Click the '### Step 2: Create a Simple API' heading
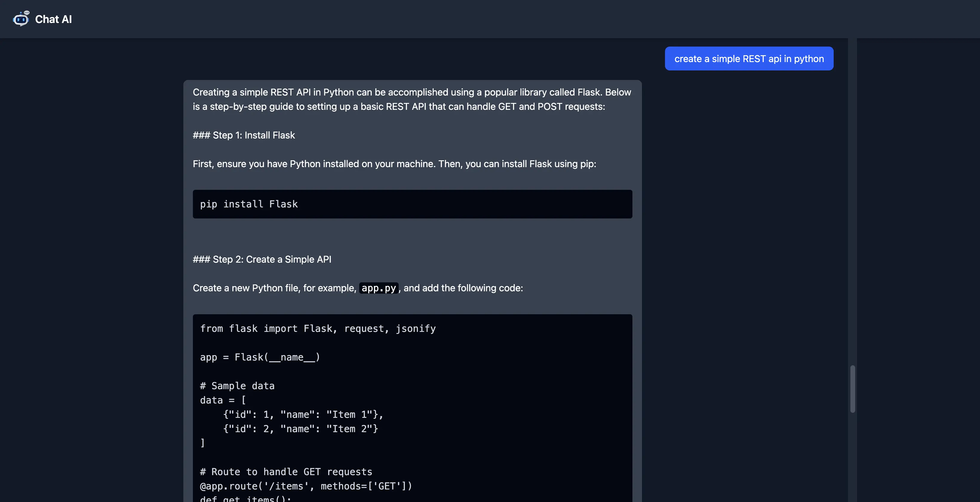The height and width of the screenshot is (502, 980). (x=262, y=259)
